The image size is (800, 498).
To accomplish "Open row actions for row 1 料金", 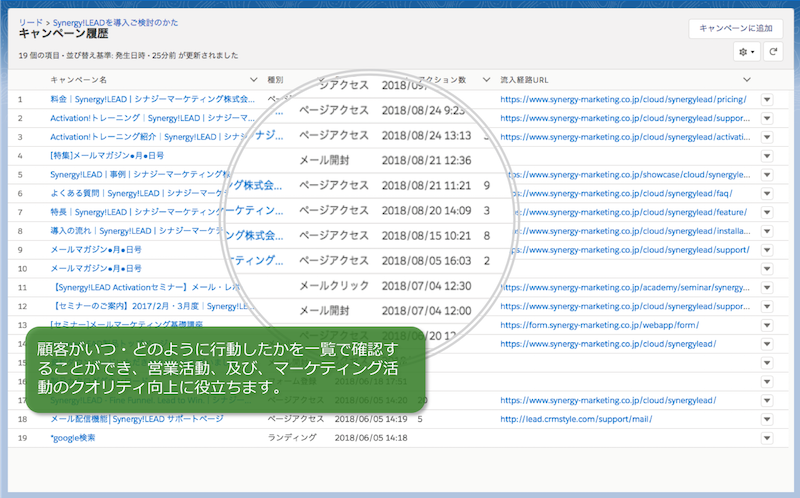I will [767, 99].
